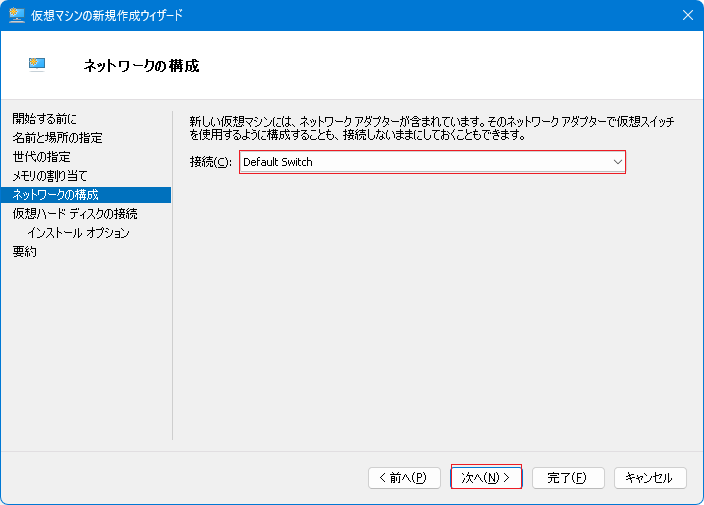Screen dimensions: 704x505
Task: Open メモリの割り当て step
Action: pos(50,176)
